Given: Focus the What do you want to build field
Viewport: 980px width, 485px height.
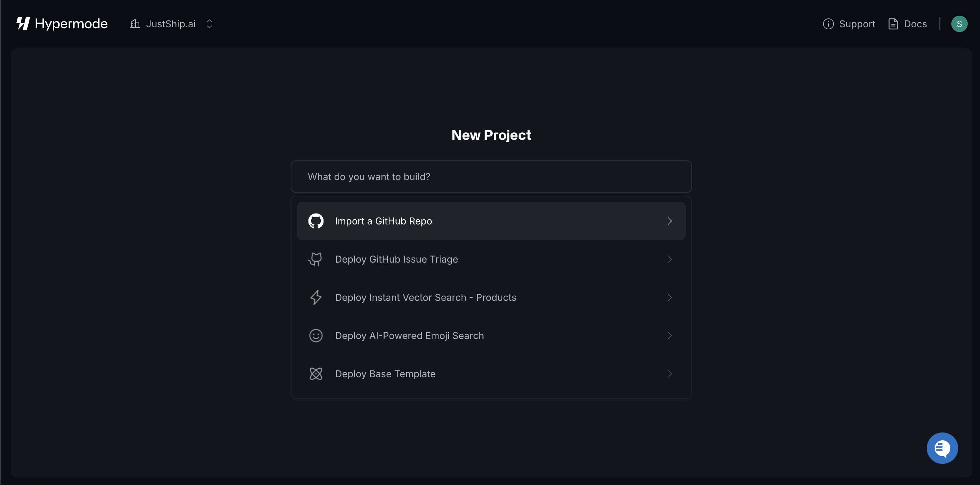Looking at the screenshot, I should pos(491,176).
